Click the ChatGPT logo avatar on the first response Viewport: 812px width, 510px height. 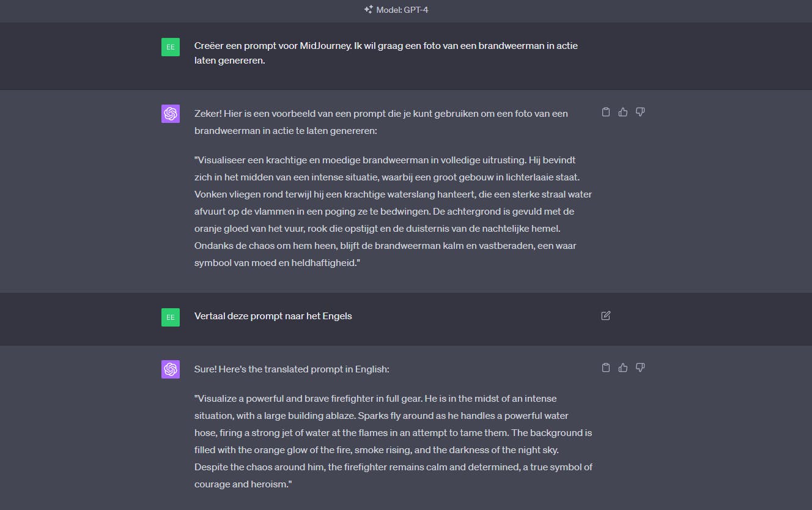(x=171, y=114)
